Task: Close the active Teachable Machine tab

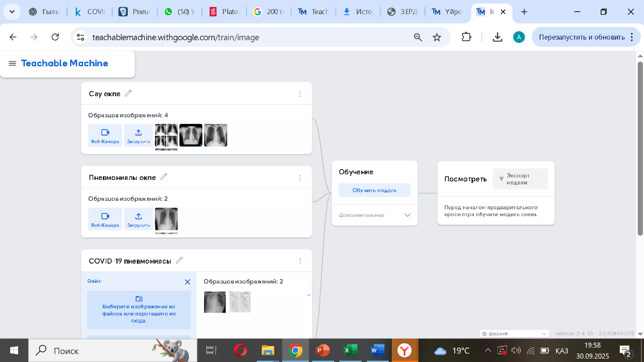Action: pyautogui.click(x=503, y=12)
